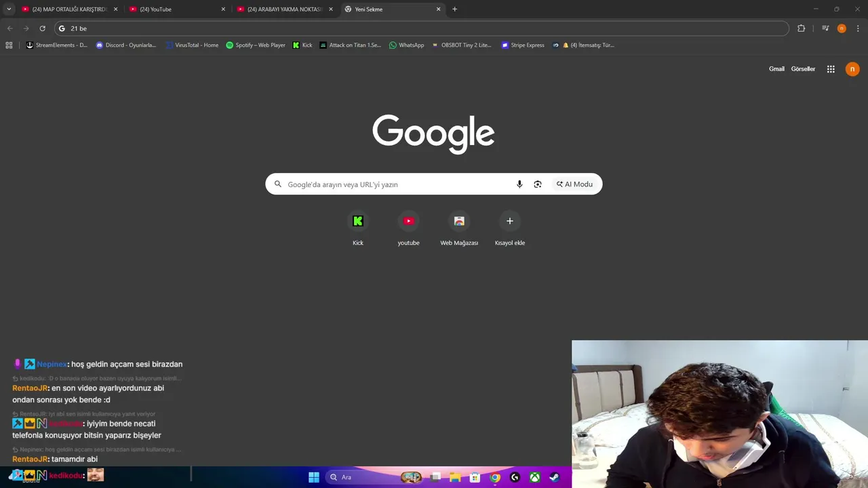868x488 pixels.
Task: Open Steam from the taskbar
Action: (x=555, y=477)
